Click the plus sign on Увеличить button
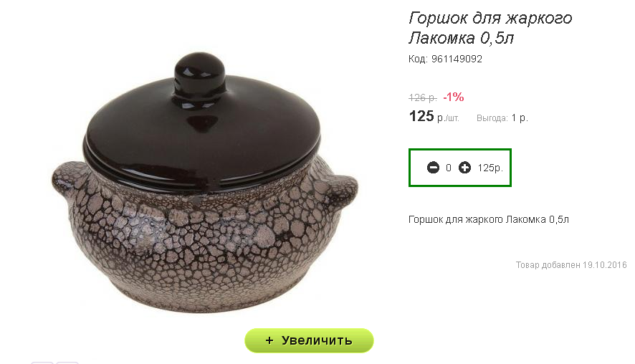635x364 pixels. click(x=269, y=340)
